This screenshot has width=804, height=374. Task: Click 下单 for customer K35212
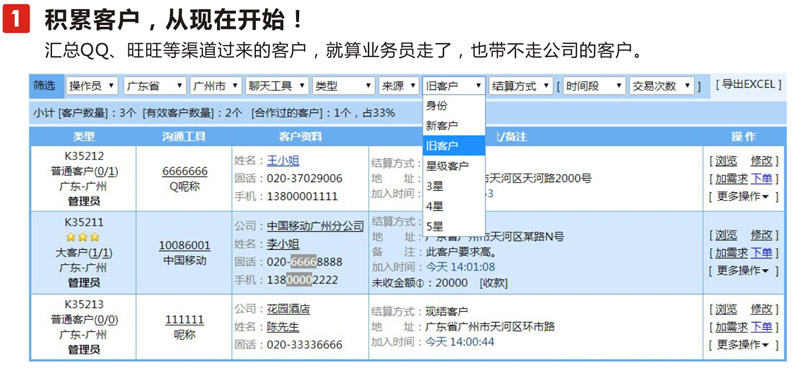pos(761,179)
